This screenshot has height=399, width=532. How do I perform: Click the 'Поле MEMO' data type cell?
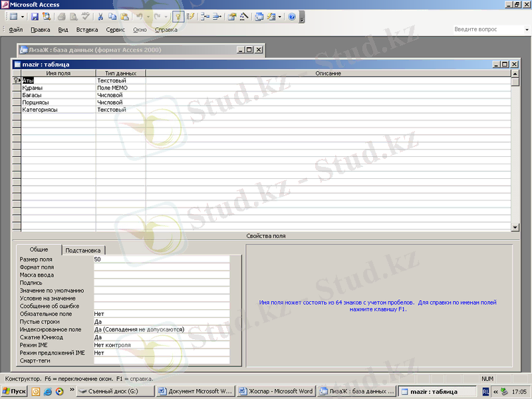pos(121,88)
